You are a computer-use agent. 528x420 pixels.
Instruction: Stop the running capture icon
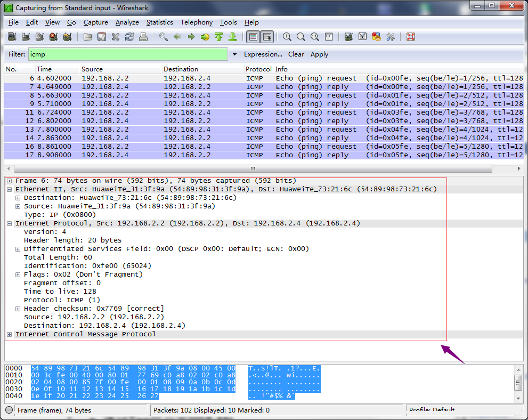[53, 37]
